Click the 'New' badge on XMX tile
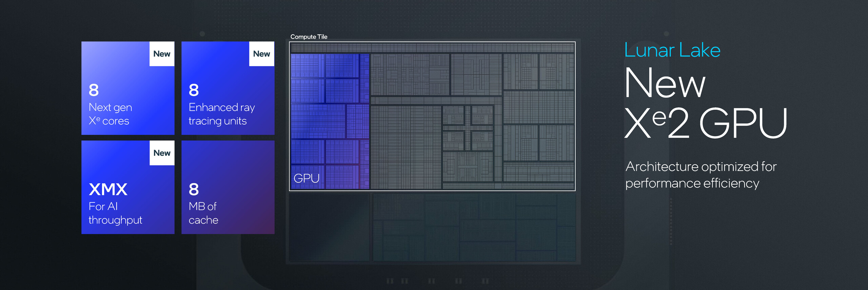 (162, 153)
